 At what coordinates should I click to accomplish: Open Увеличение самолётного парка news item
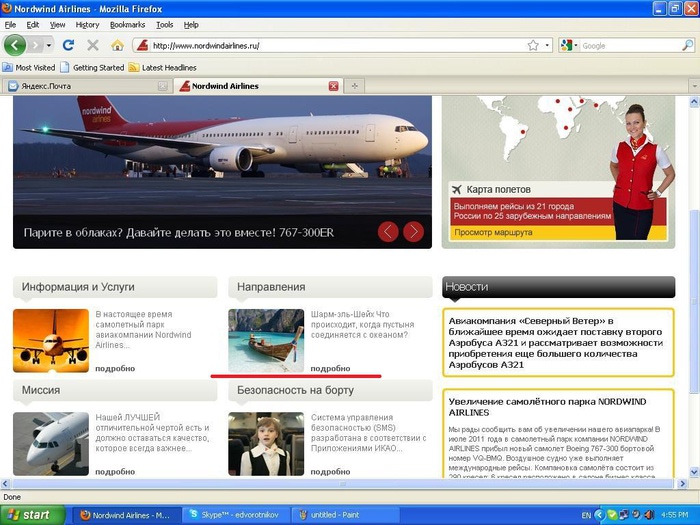[547, 407]
